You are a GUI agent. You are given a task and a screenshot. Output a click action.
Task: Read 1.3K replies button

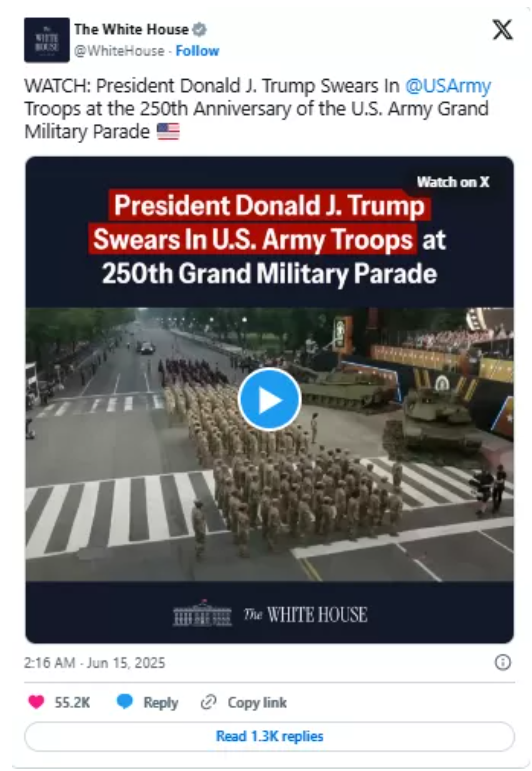[269, 736]
